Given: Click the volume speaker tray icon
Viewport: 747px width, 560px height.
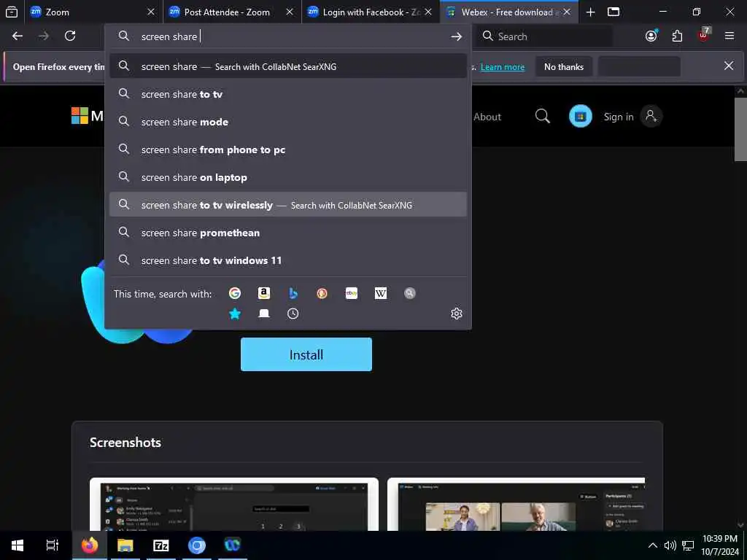Looking at the screenshot, I should point(670,545).
